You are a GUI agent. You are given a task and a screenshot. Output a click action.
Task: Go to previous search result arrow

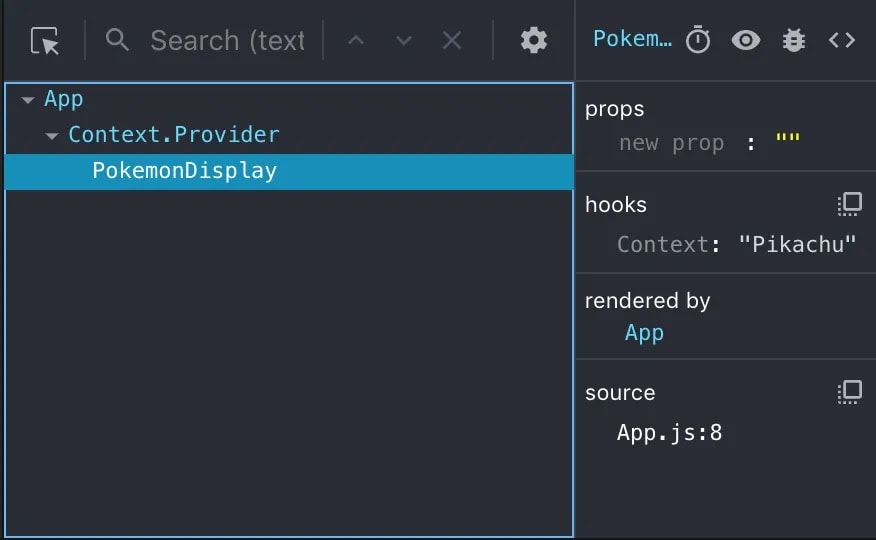pyautogui.click(x=356, y=40)
